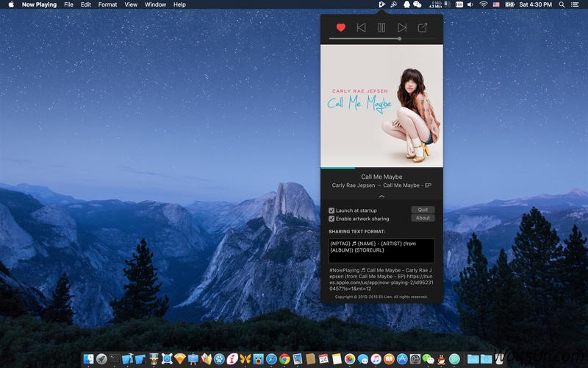Open the Wi-Fi menu bar icon
Screen dimensions: 588x368
pos(484,4)
